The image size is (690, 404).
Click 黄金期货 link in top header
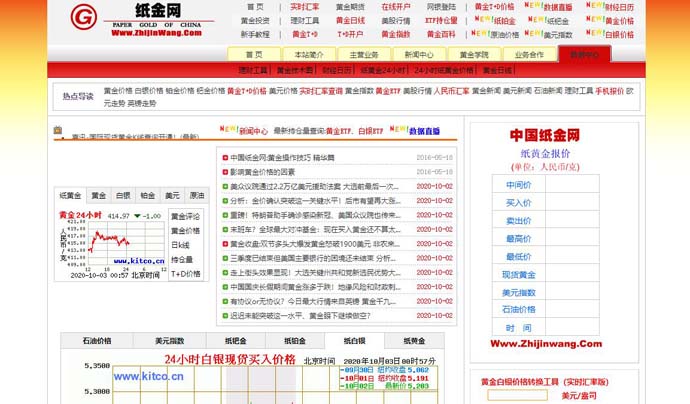(x=350, y=7)
